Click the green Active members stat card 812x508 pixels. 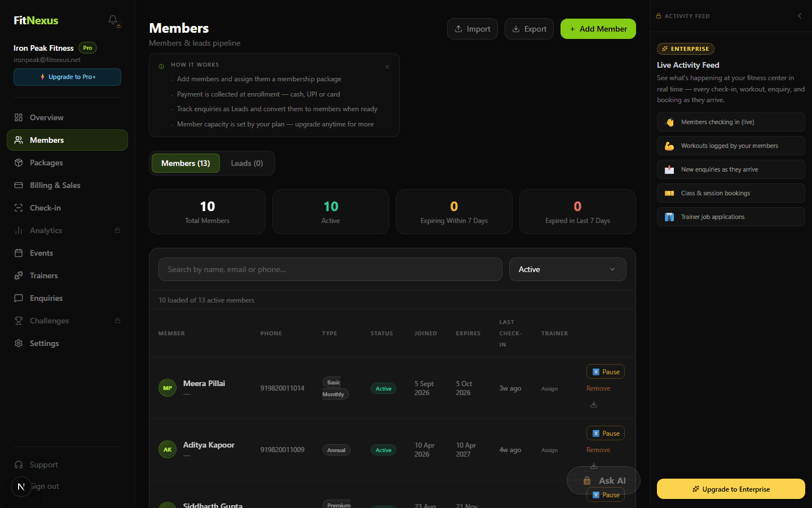pos(330,212)
